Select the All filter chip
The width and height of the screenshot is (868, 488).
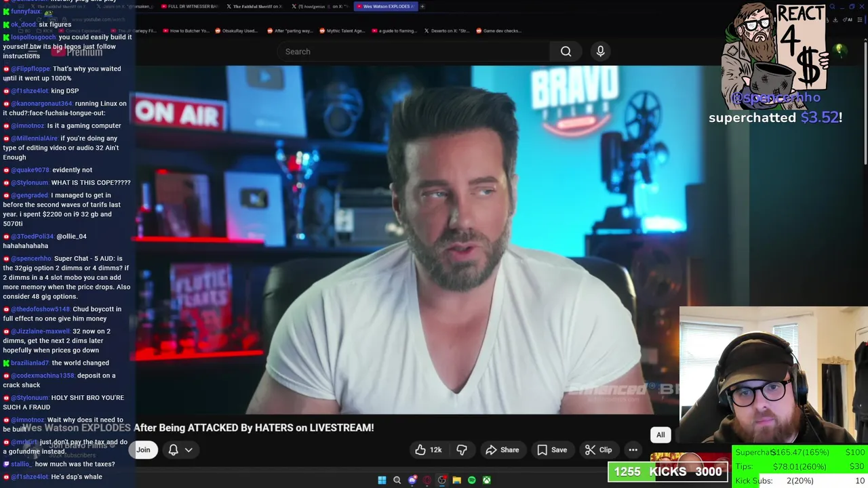click(x=660, y=435)
